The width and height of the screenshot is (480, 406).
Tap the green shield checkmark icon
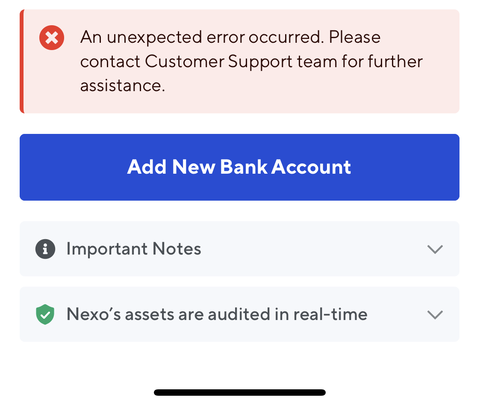[45, 314]
